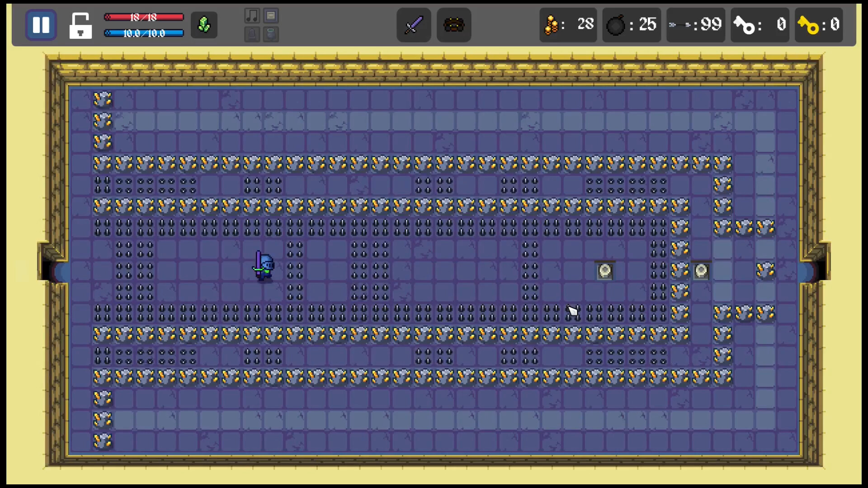Select the dark armor equipment slot
The height and width of the screenshot is (488, 868).
click(454, 25)
